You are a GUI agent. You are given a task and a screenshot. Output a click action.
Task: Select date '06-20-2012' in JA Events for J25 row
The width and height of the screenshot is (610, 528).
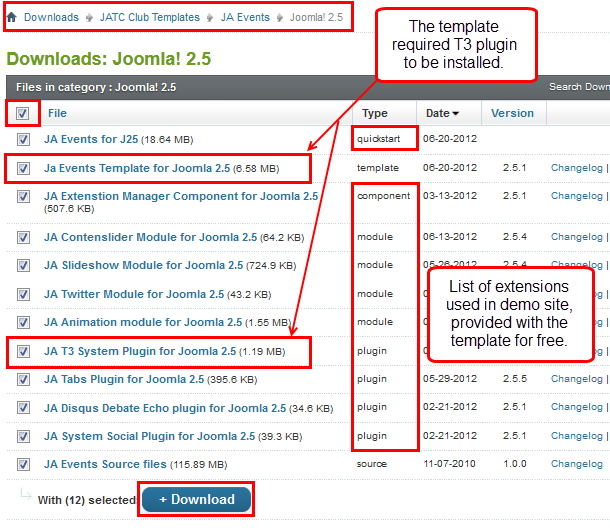(x=450, y=139)
